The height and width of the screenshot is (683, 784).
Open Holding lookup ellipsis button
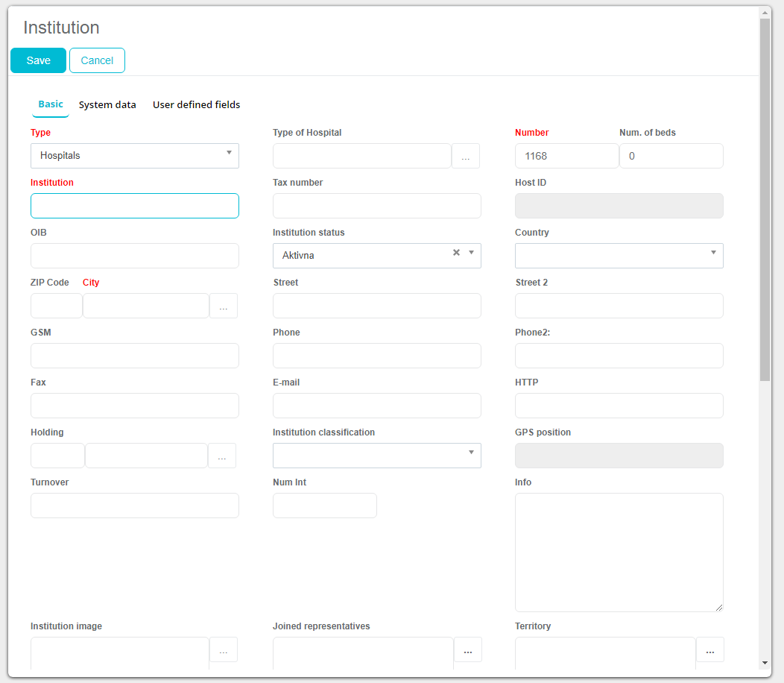tap(222, 456)
